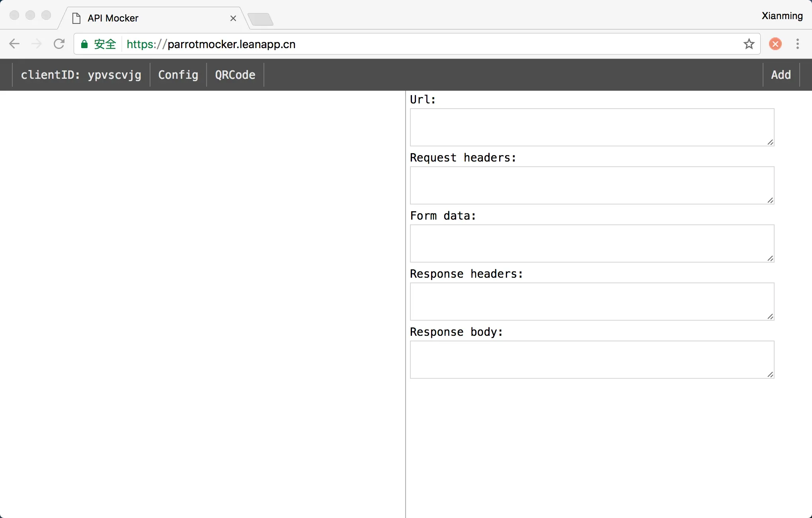
Task: Close the API Mocker tab
Action: [x=233, y=18]
